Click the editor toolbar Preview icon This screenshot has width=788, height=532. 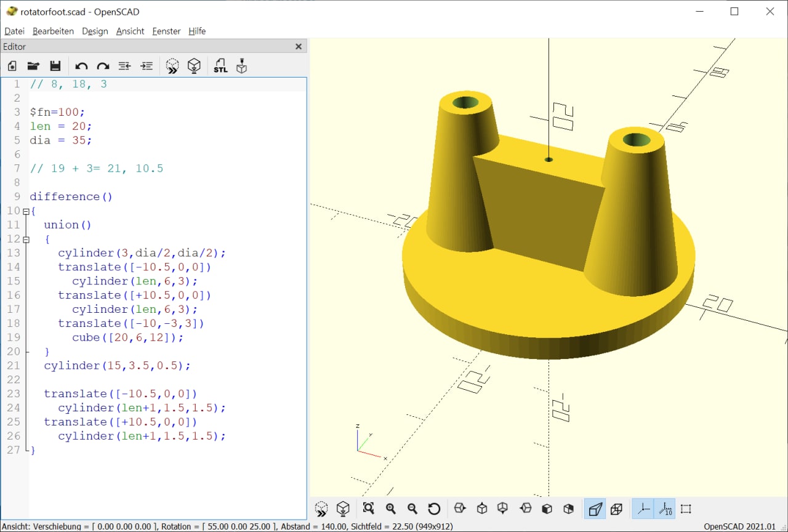172,66
